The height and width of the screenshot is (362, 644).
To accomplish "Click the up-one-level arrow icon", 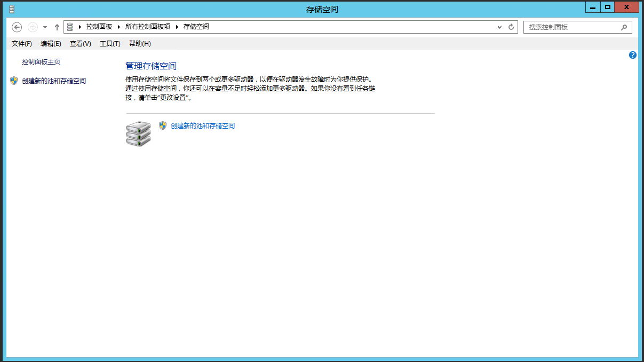I will pyautogui.click(x=57, y=27).
